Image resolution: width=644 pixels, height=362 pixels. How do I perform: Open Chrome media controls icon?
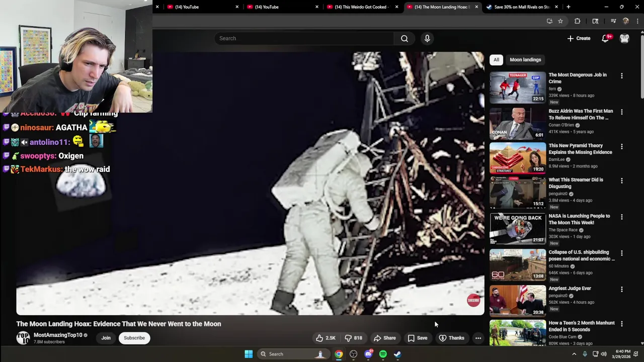613,21
